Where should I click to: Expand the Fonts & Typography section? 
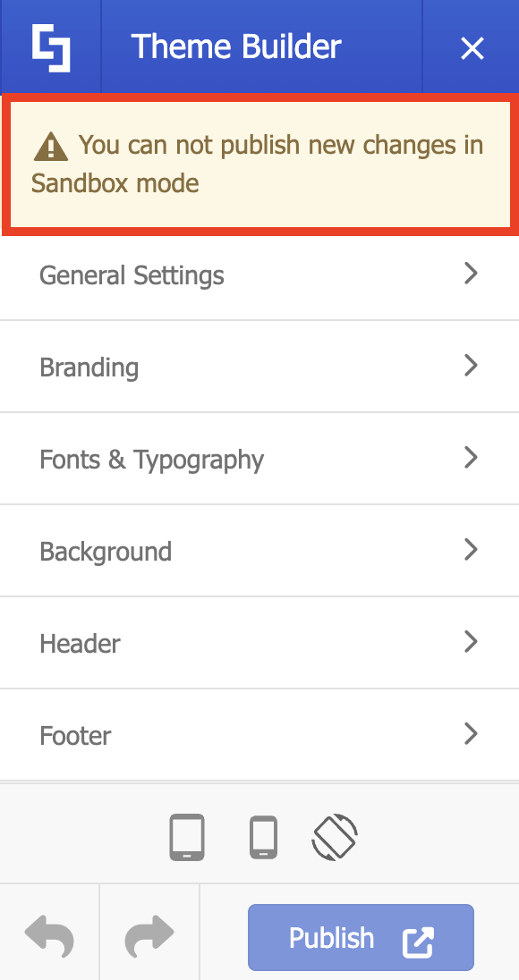click(x=259, y=459)
